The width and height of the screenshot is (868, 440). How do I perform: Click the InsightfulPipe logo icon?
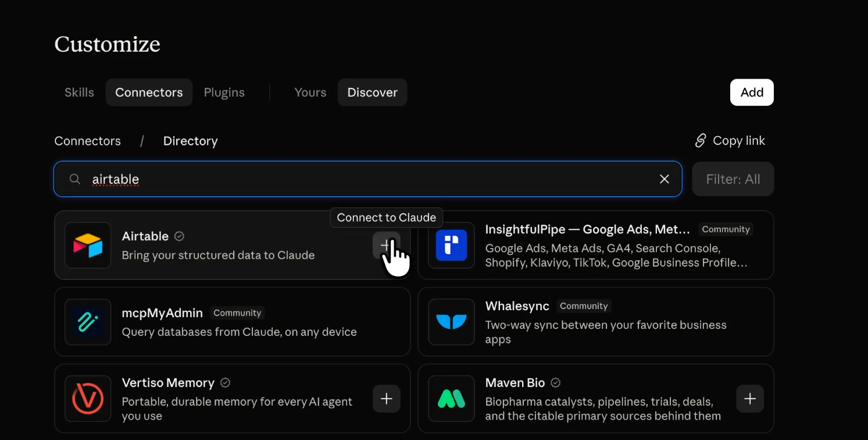click(x=451, y=245)
